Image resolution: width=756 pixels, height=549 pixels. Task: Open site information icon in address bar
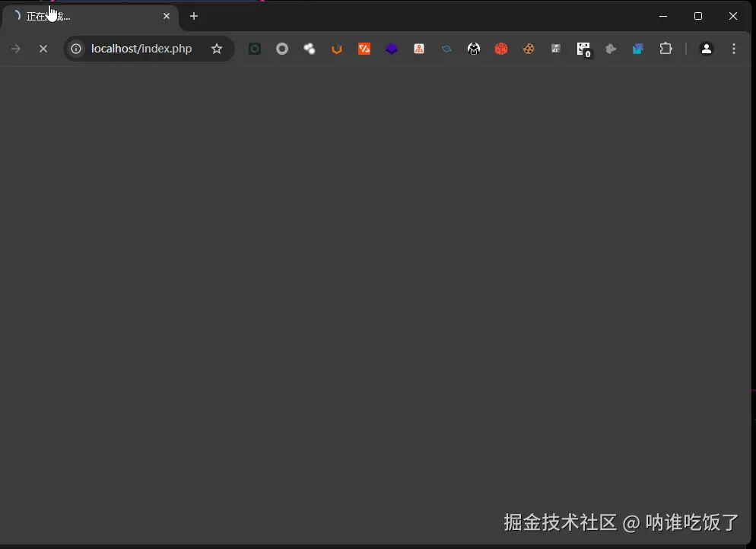click(x=76, y=49)
